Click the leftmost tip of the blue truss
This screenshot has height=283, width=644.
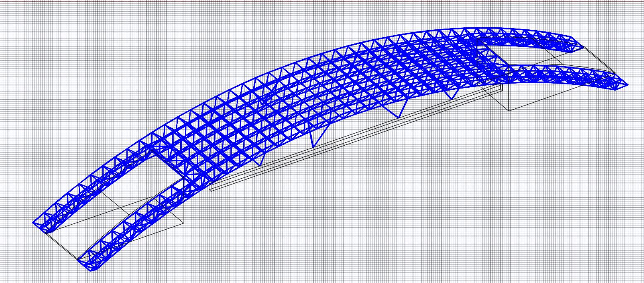point(34,223)
